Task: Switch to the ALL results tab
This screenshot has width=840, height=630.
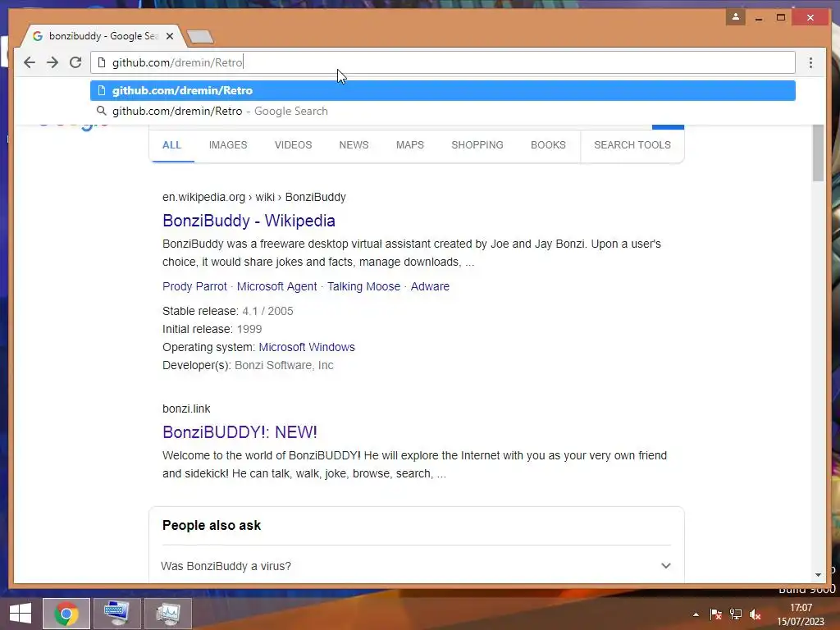Action: point(172,145)
